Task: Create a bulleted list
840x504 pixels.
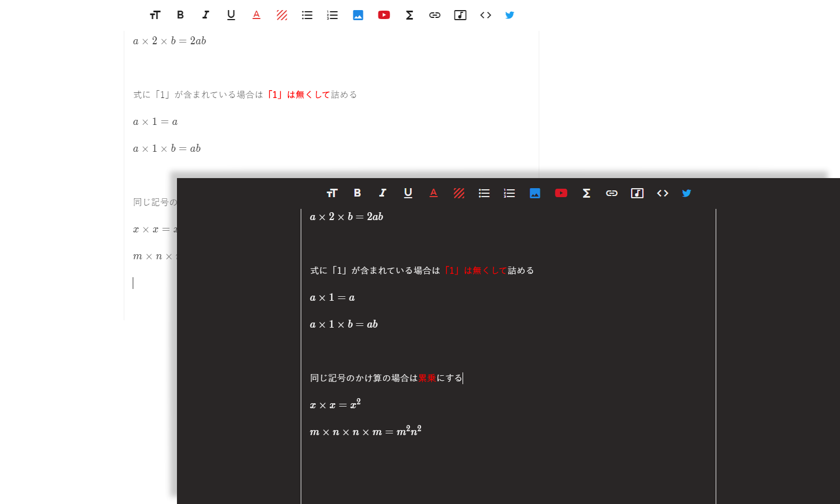Action: click(x=484, y=193)
